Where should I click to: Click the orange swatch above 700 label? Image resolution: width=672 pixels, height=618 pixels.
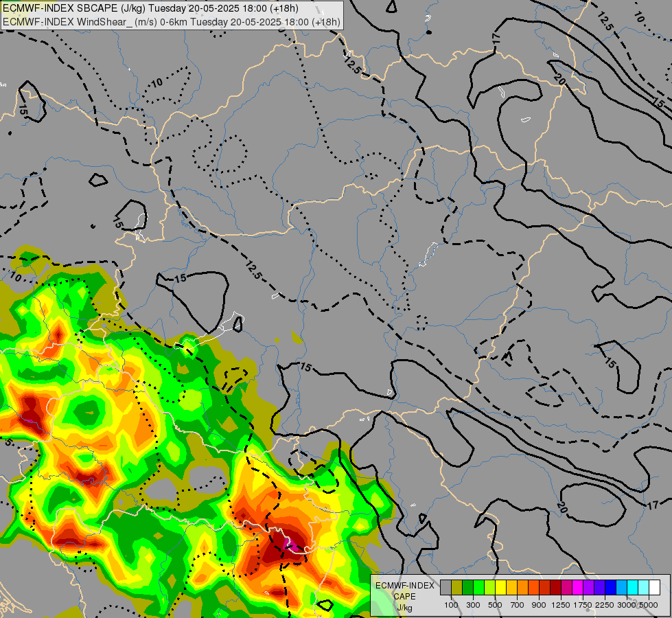522,588
